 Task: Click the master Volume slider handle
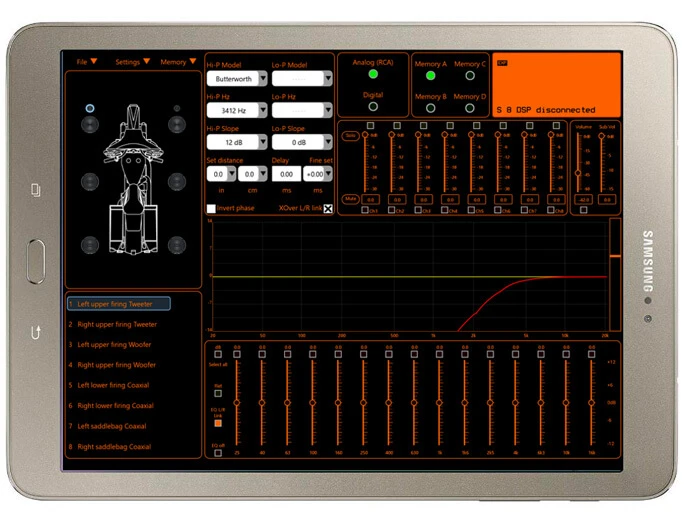(578, 173)
